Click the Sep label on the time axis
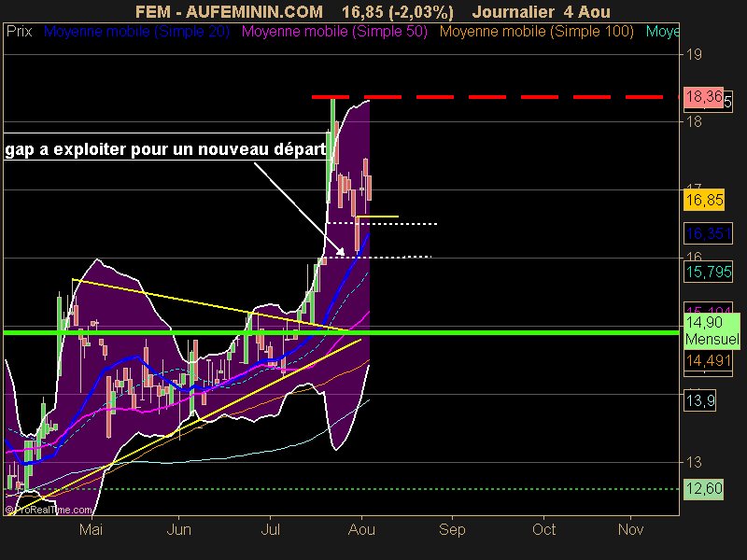 point(452,529)
